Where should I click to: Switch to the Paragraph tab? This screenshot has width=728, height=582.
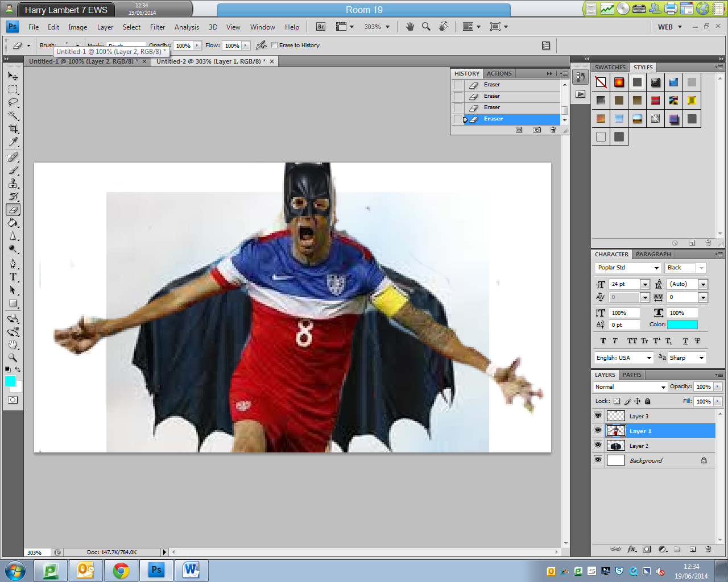point(653,254)
